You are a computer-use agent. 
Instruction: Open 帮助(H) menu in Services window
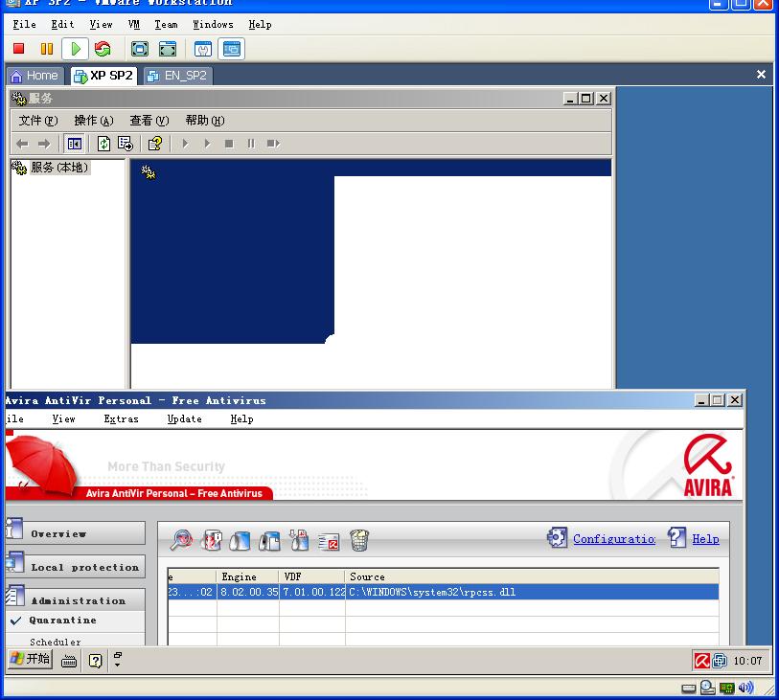click(x=205, y=121)
